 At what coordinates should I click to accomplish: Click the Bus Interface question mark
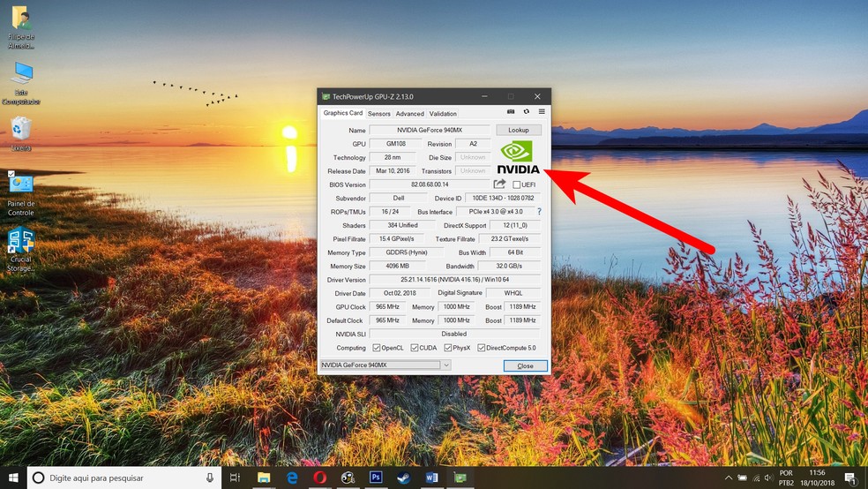coord(539,212)
